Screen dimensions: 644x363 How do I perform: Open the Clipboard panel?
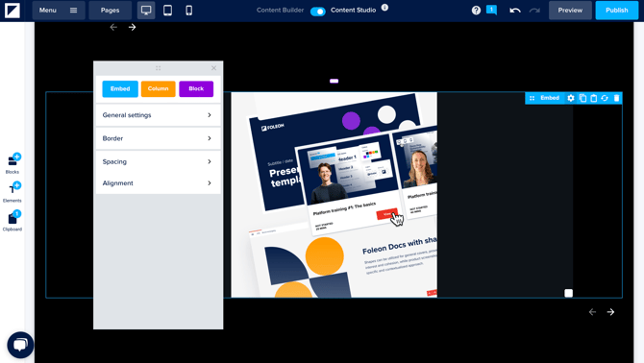pyautogui.click(x=12, y=221)
